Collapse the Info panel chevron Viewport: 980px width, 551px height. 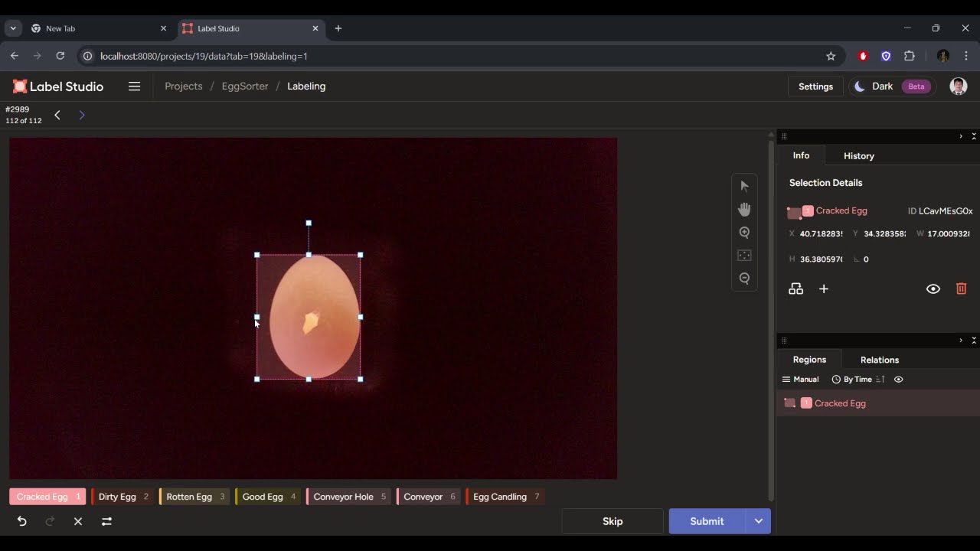pos(961,136)
